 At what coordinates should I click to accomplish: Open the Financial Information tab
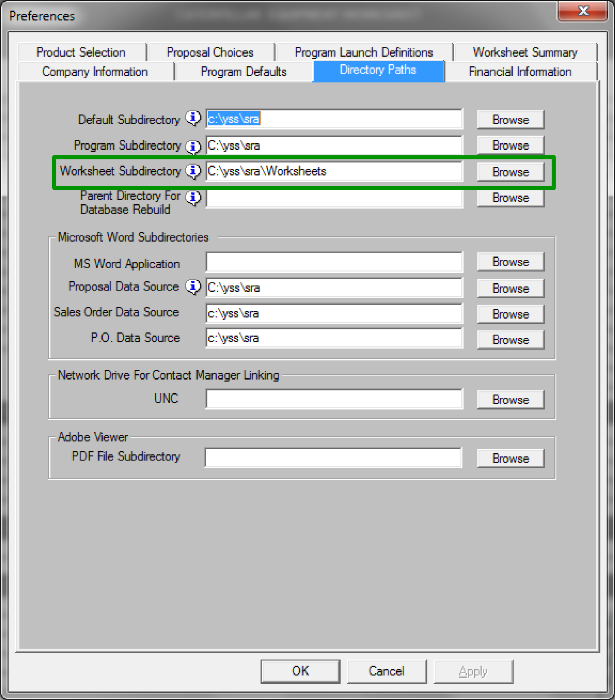pos(520,72)
